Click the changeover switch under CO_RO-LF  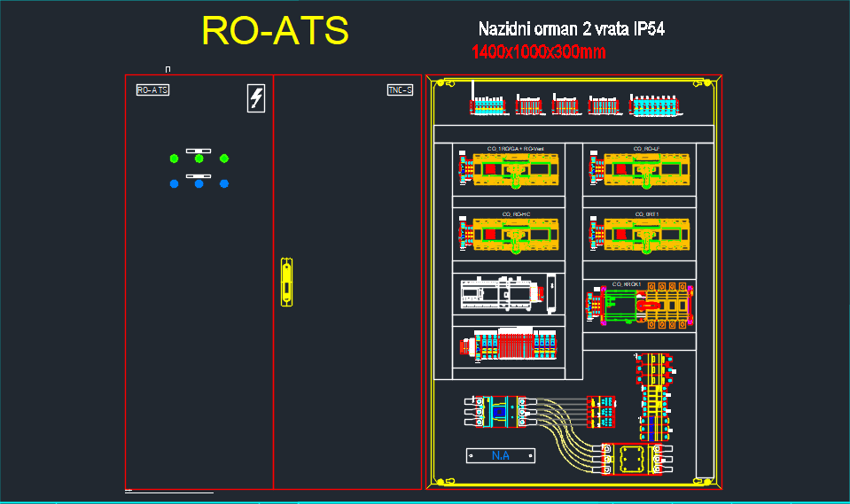pos(640,168)
